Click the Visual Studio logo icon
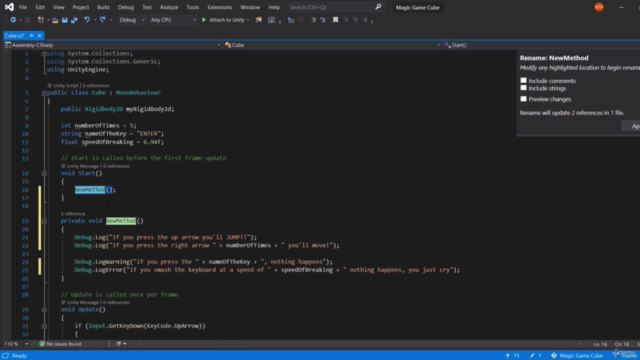This screenshot has width=640, height=360. tap(9, 7)
